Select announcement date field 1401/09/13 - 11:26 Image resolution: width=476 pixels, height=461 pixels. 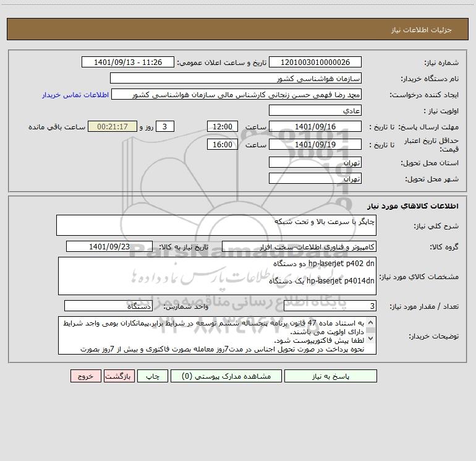[x=128, y=62]
